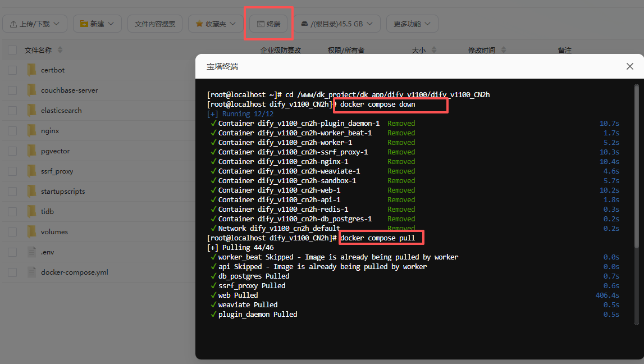Click the 文件内容搜索 button
This screenshot has height=364, width=644.
click(x=155, y=24)
